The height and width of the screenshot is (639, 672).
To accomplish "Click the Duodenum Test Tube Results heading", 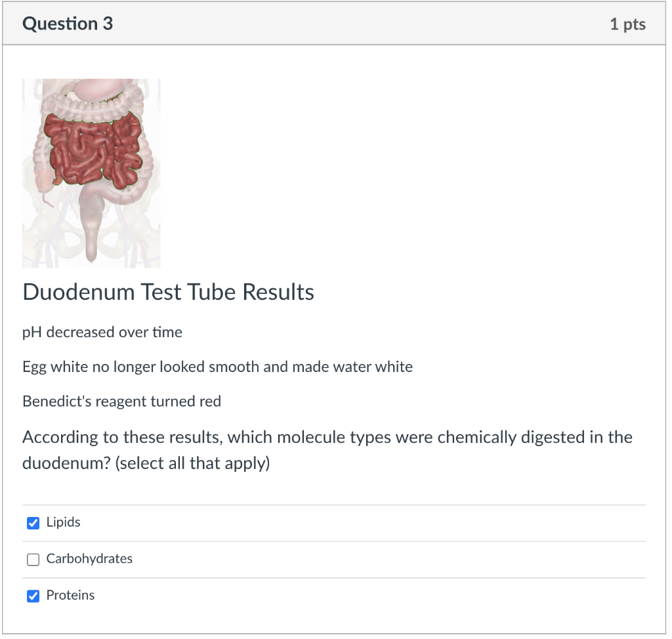I will tap(168, 292).
